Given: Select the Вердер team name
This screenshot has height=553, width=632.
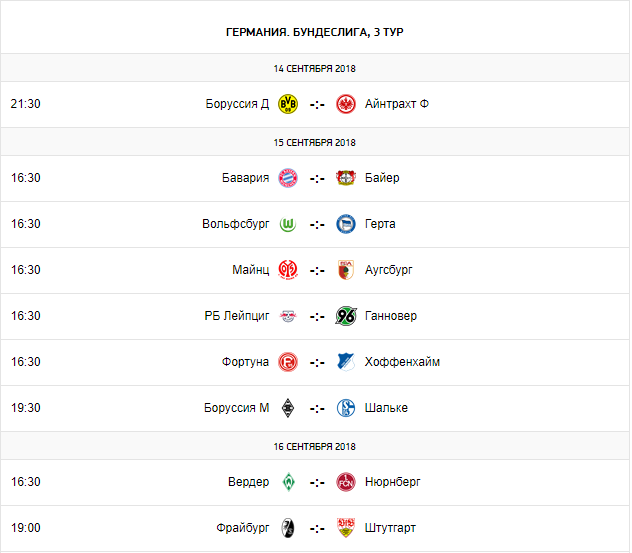Looking at the screenshot, I should [x=248, y=482].
